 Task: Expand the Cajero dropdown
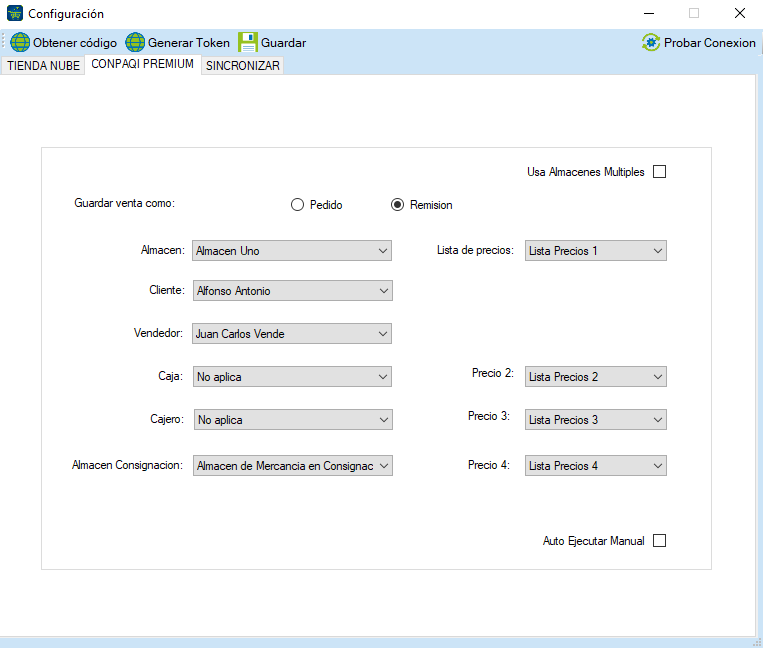293,419
